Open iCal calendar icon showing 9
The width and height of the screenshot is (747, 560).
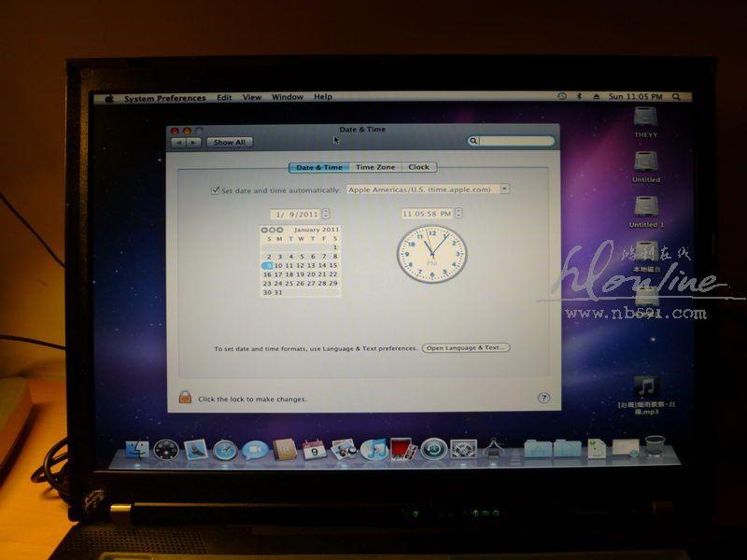point(314,450)
